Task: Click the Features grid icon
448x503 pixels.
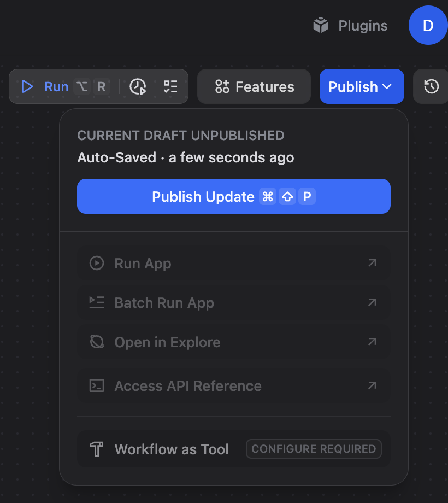Action: (x=221, y=86)
